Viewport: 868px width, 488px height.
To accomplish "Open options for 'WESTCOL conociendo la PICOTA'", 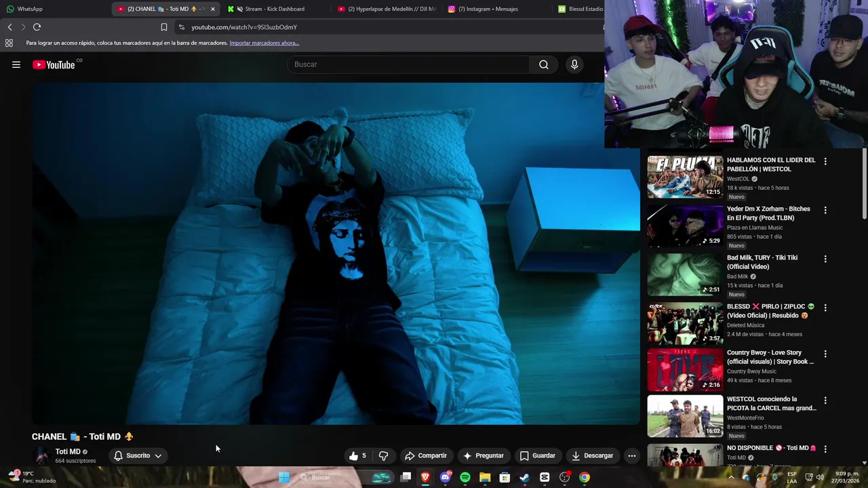I will click(825, 401).
